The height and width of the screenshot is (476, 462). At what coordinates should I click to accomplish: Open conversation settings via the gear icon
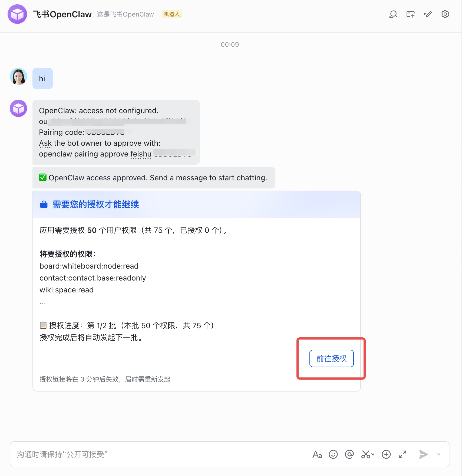tap(445, 14)
